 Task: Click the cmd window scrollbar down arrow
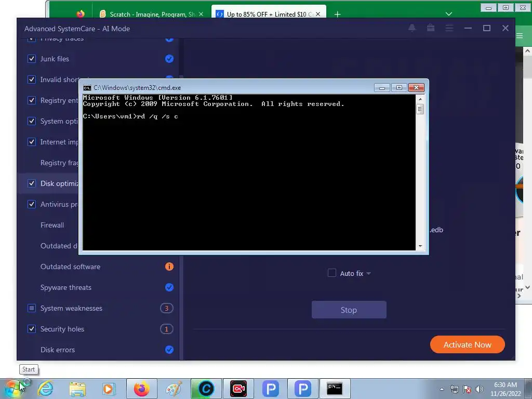(420, 246)
